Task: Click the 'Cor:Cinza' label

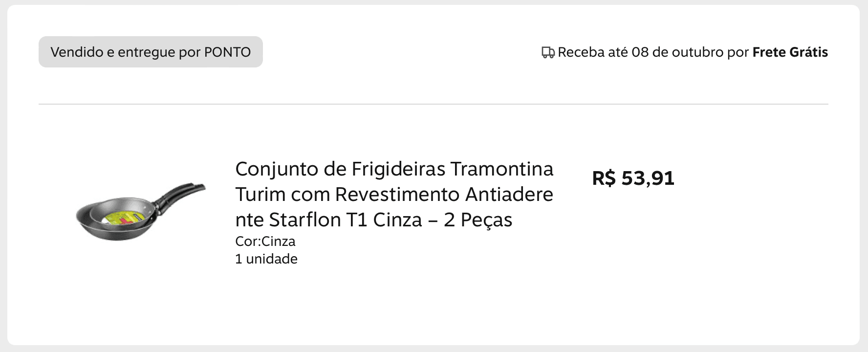Action: coord(265,242)
